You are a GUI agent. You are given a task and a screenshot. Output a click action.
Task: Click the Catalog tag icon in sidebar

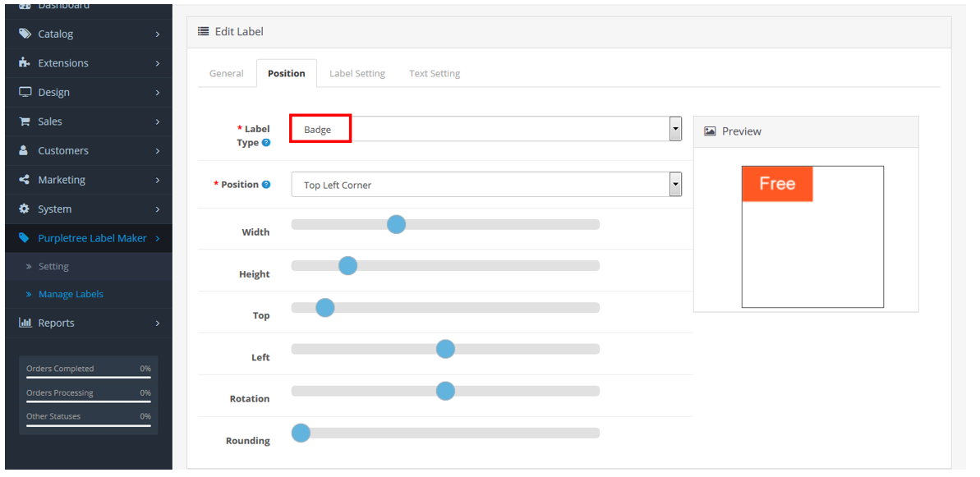(25, 34)
